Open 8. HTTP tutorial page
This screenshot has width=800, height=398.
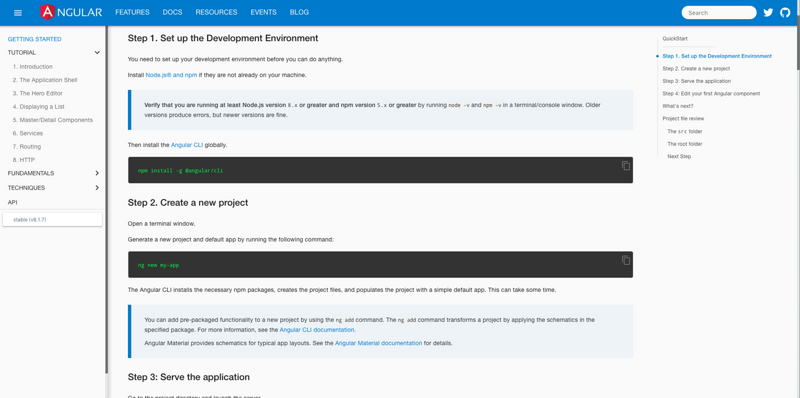[24, 160]
